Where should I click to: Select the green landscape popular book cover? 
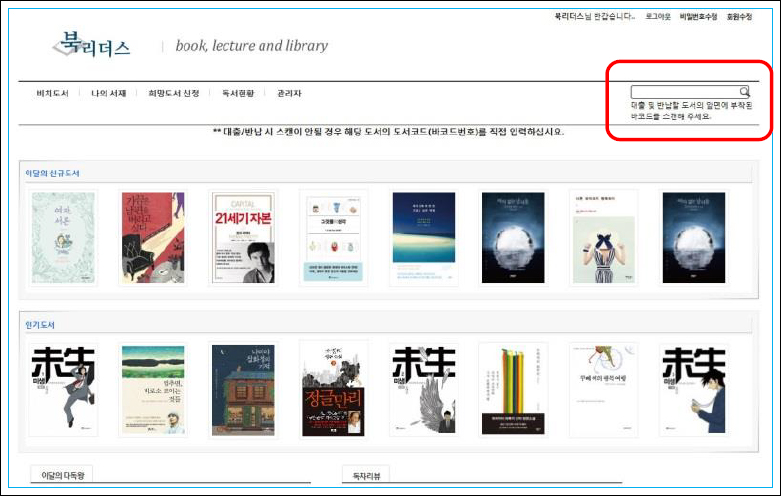coord(153,390)
